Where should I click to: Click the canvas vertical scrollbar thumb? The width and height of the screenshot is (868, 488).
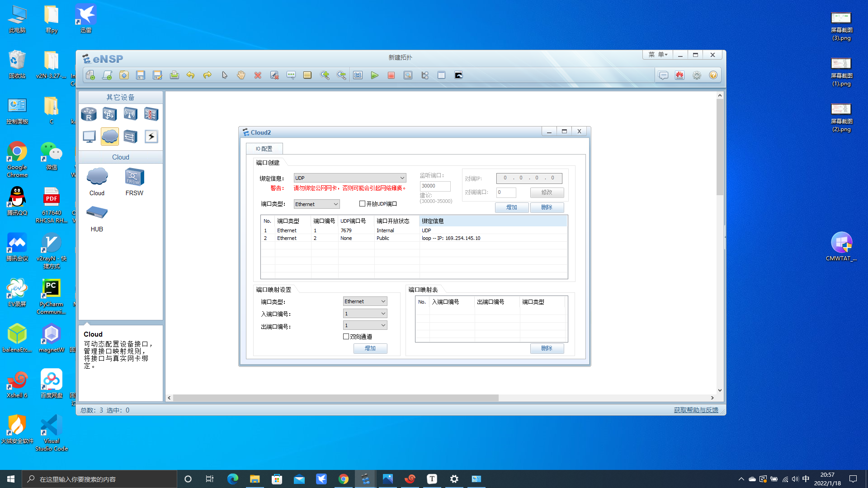[720, 147]
